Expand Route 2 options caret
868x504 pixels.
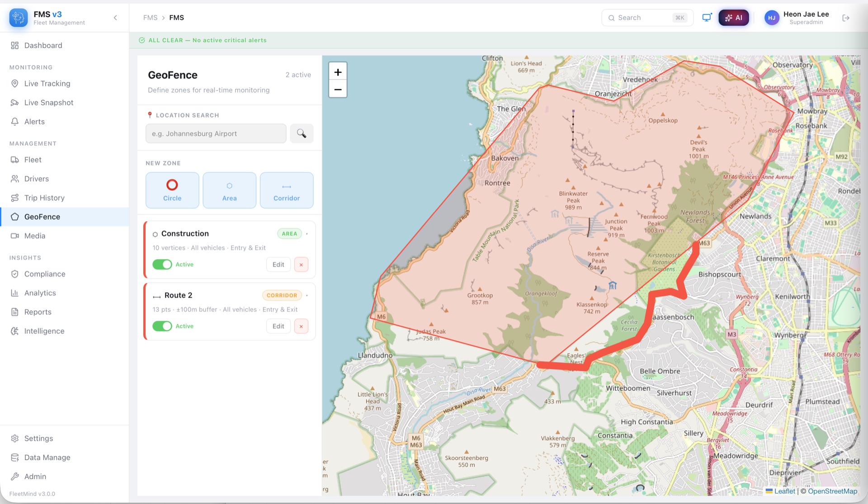tap(308, 295)
